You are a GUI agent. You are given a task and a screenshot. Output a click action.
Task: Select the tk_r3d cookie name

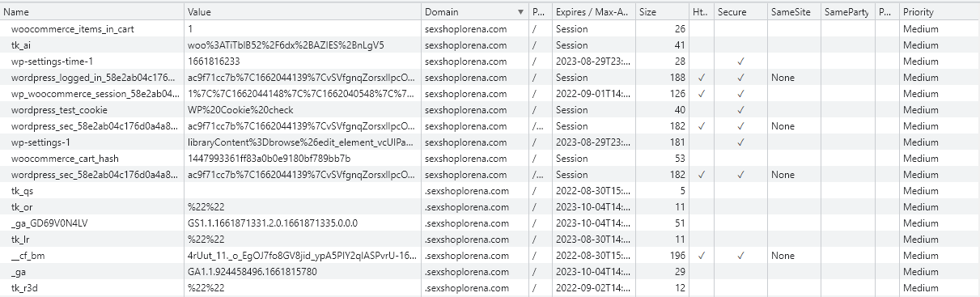click(23, 288)
